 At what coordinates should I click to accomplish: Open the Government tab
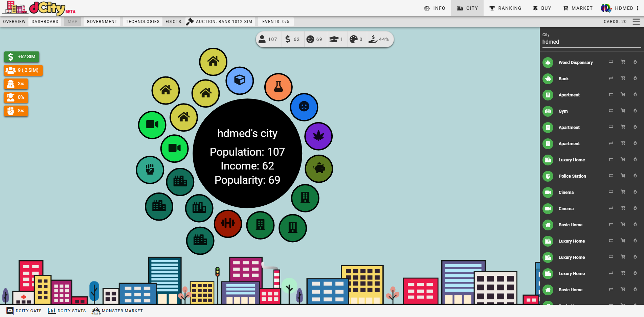click(x=102, y=22)
